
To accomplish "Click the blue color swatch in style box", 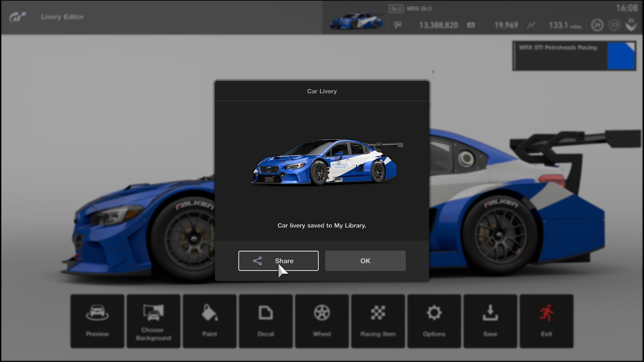I will point(621,56).
